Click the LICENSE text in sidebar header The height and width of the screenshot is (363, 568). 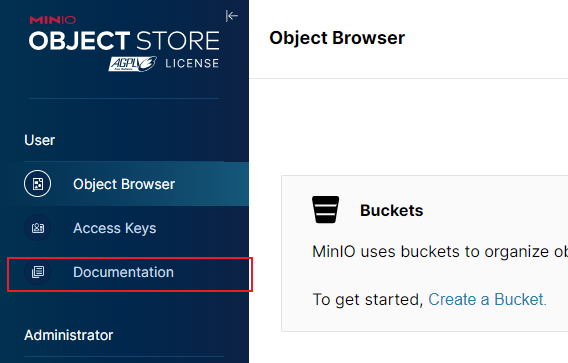point(192,63)
